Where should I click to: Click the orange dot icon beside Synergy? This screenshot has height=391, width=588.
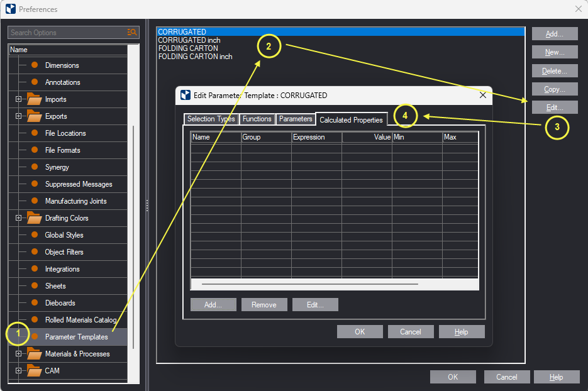coord(35,167)
